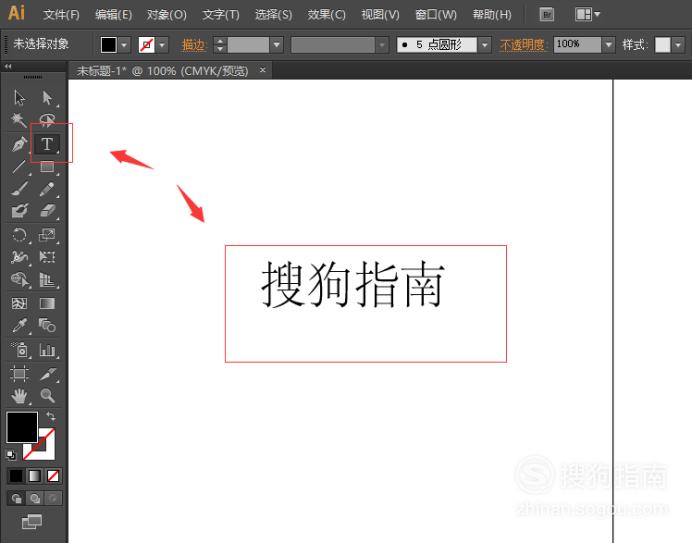692x543 pixels.
Task: Select the Eyedropper tool
Action: pos(19,326)
